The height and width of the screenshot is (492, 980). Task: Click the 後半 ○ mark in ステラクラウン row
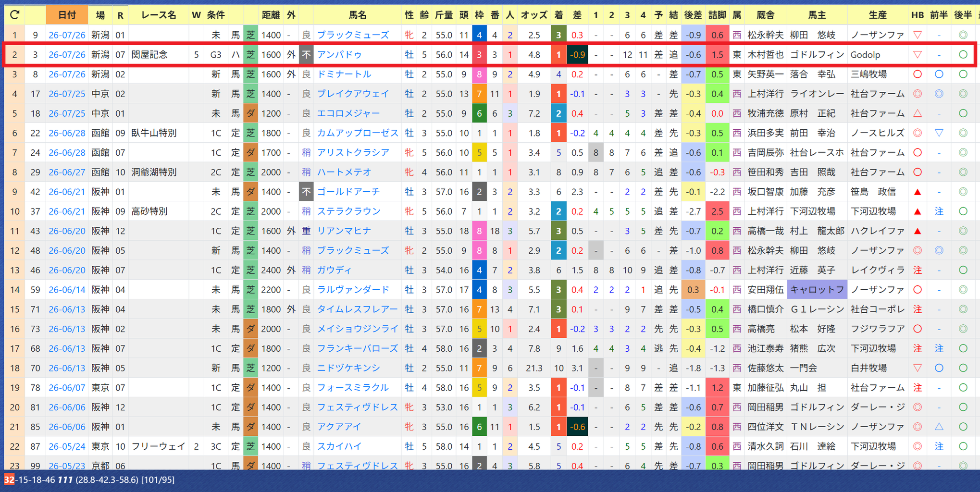[963, 211]
